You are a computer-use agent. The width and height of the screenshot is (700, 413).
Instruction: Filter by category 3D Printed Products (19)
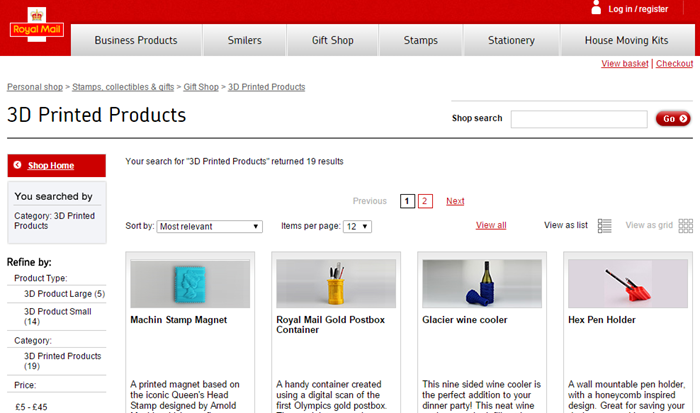[x=62, y=361]
